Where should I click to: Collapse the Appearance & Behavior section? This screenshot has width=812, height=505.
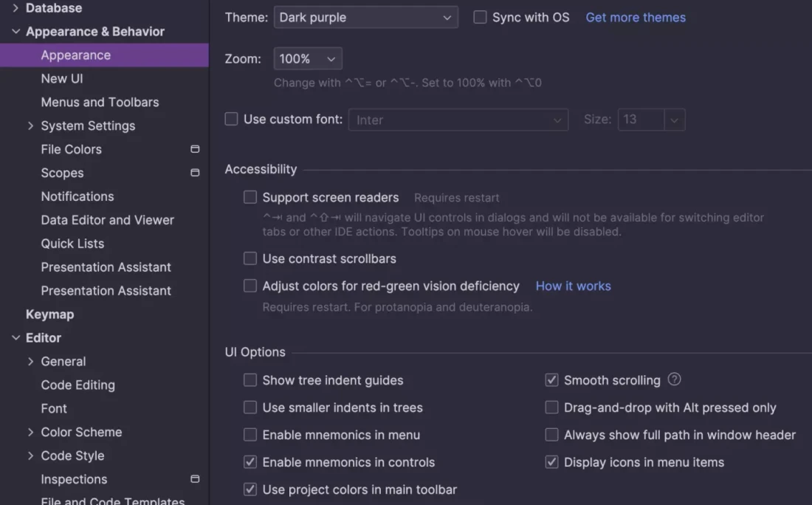pyautogui.click(x=16, y=32)
